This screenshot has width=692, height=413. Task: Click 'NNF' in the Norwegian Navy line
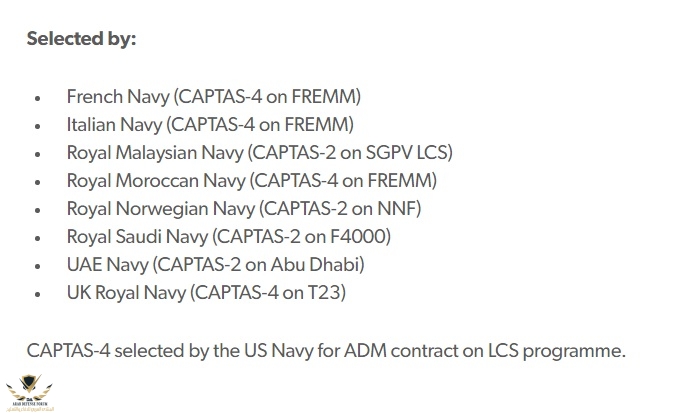[396, 209]
